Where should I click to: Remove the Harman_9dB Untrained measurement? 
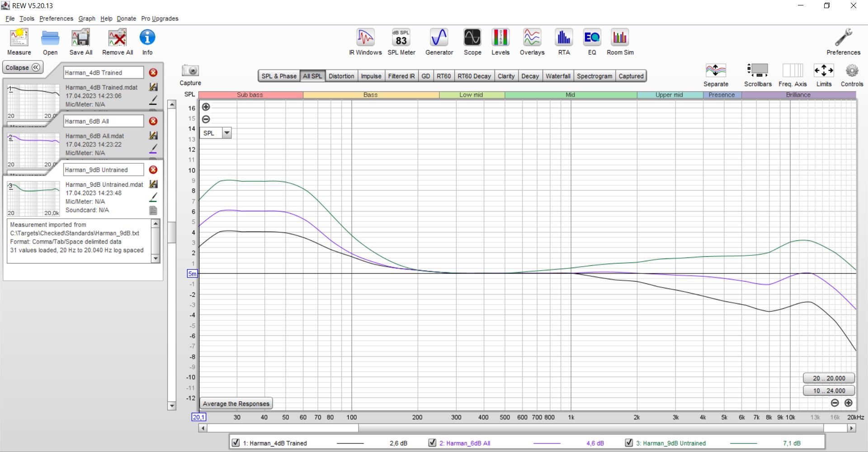pos(153,169)
